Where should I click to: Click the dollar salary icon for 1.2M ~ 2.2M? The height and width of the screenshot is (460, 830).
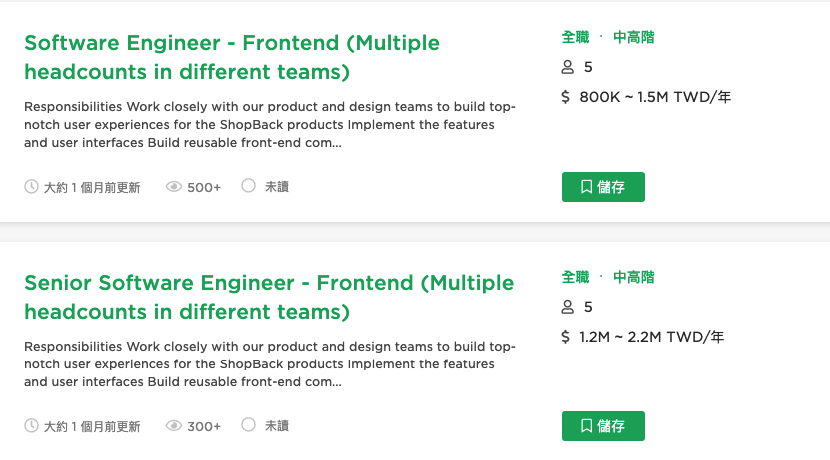pyautogui.click(x=565, y=337)
